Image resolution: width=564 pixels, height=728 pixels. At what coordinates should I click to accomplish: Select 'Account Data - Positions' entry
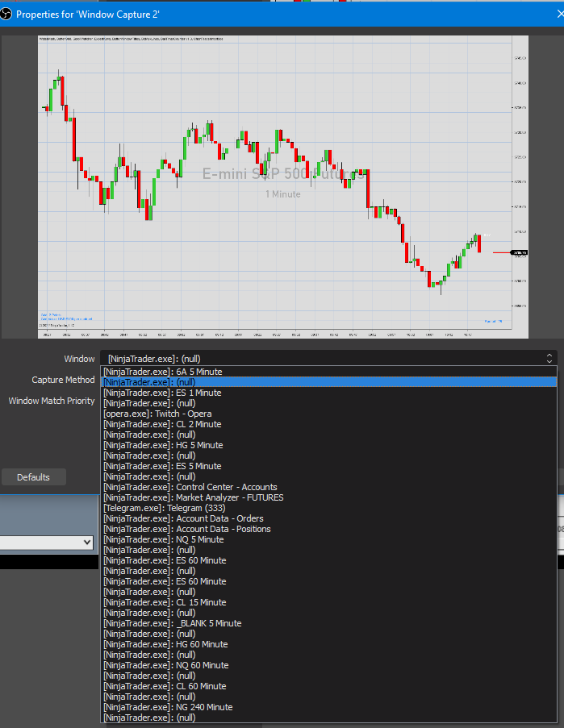coord(328,530)
